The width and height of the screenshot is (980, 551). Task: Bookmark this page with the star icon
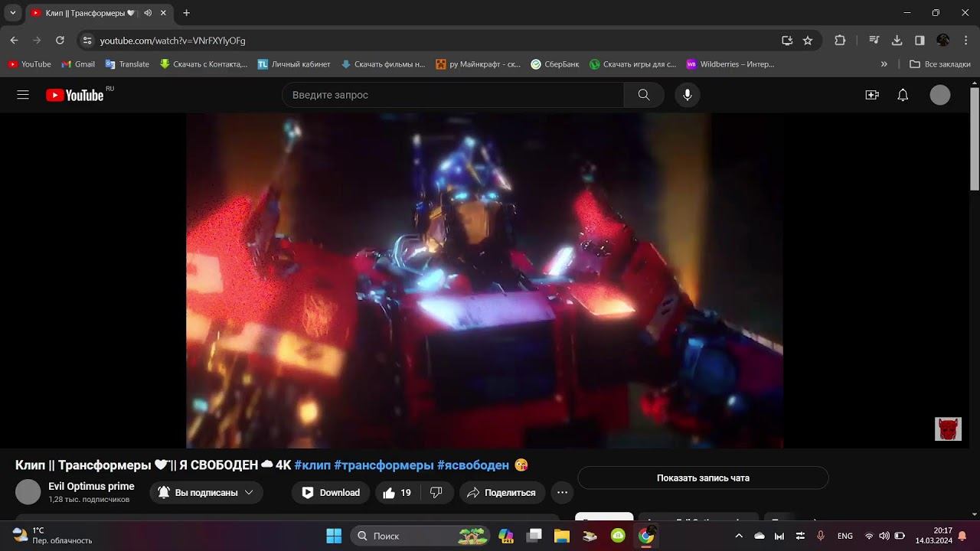[x=808, y=41]
